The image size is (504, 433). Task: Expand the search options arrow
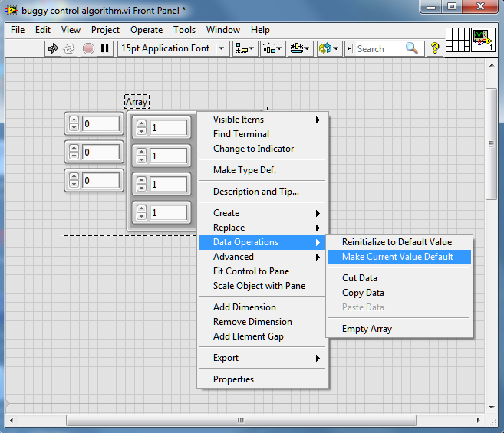coord(349,49)
